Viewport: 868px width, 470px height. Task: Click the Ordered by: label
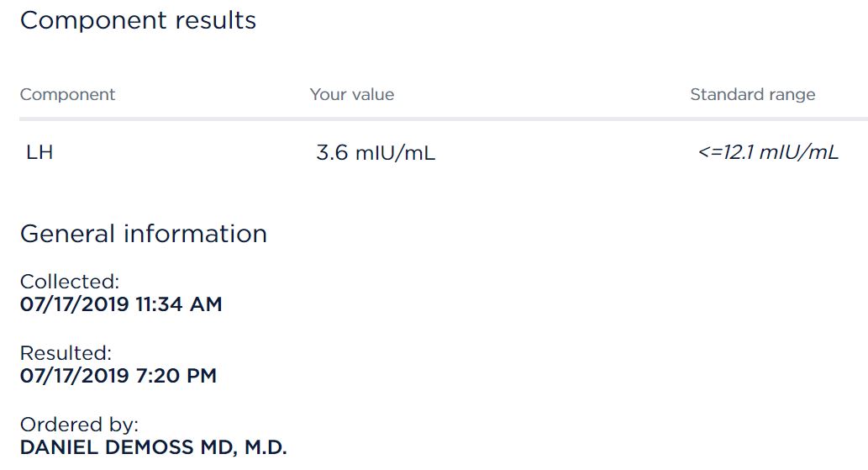tap(79, 425)
